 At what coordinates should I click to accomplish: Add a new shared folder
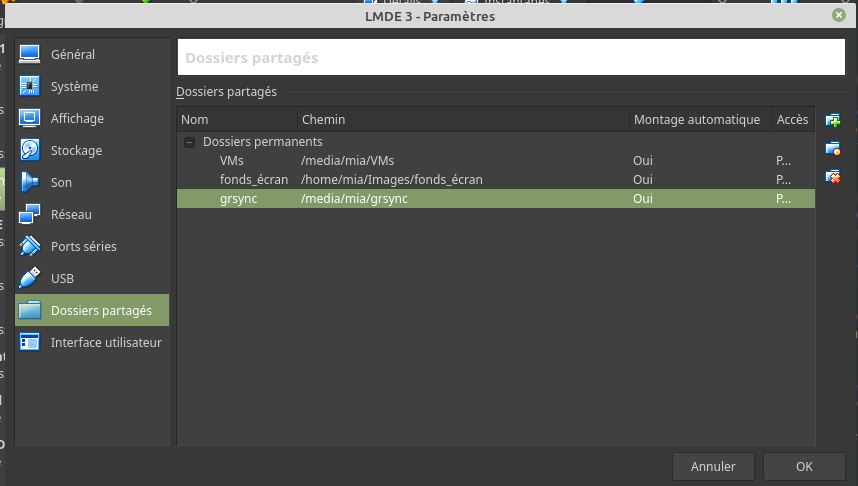(x=833, y=120)
